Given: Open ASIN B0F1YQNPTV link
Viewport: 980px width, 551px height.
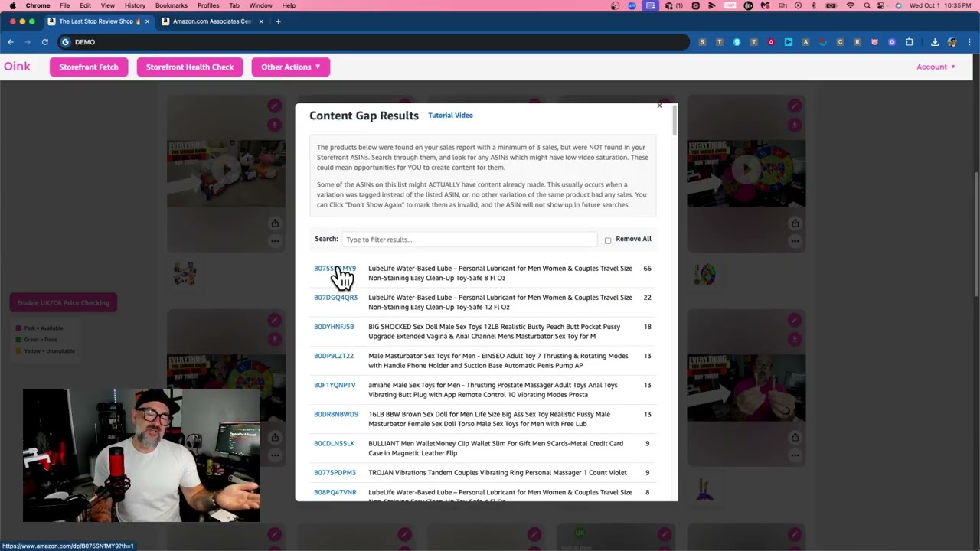Looking at the screenshot, I should coord(335,385).
